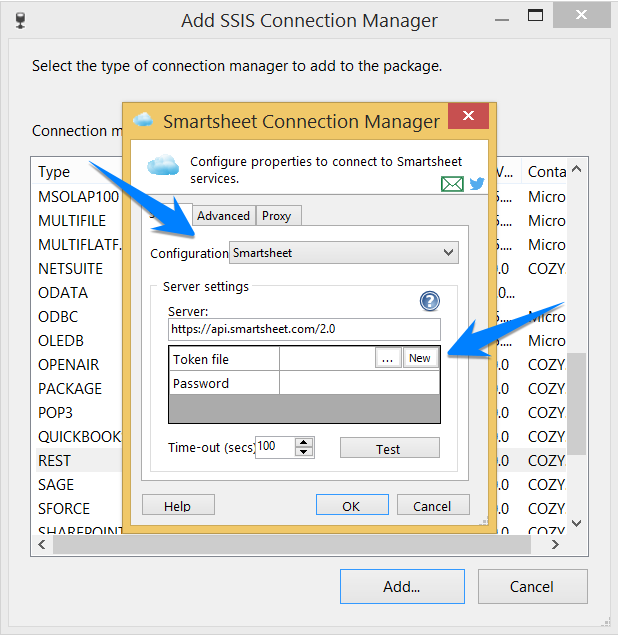Create a new token file with New
This screenshot has height=636, width=618.
[x=420, y=358]
